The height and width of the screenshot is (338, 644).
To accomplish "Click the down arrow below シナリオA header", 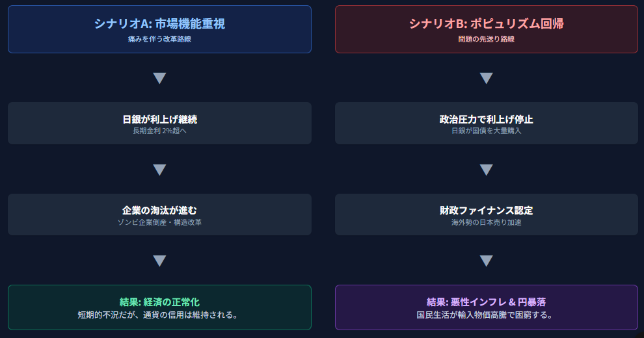I will coord(159,78).
